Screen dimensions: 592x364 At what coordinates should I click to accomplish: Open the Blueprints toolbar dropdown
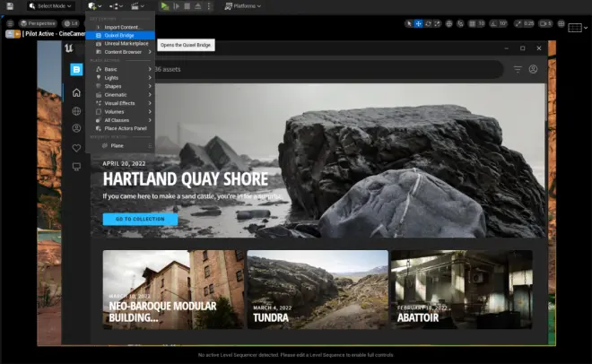pyautogui.click(x=116, y=6)
